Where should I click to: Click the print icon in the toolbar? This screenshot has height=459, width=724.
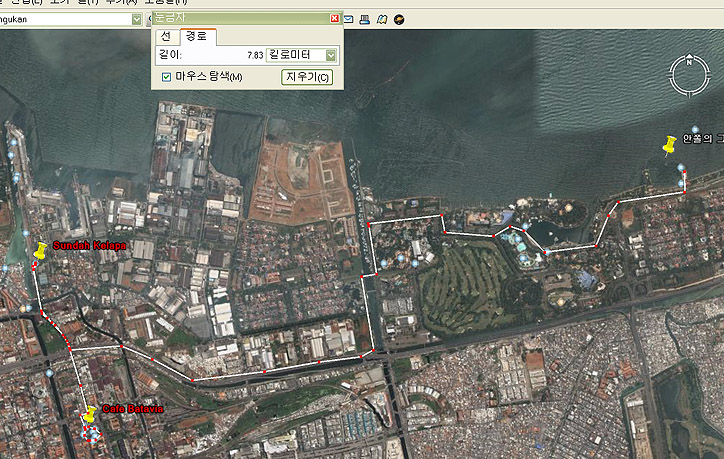tap(365, 19)
